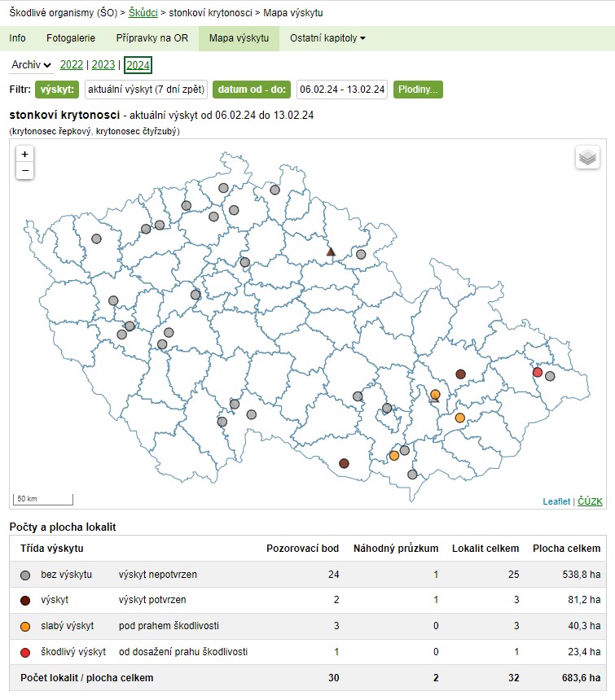The height and width of the screenshot is (700, 615).
Task: Click the 81,2 ha cell
Action: coord(584,600)
